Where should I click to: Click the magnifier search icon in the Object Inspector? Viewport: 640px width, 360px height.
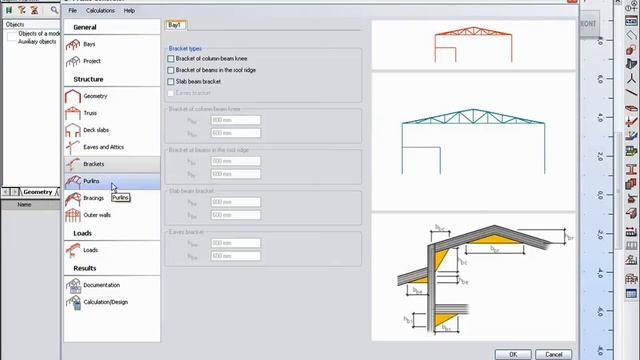tap(54, 10)
